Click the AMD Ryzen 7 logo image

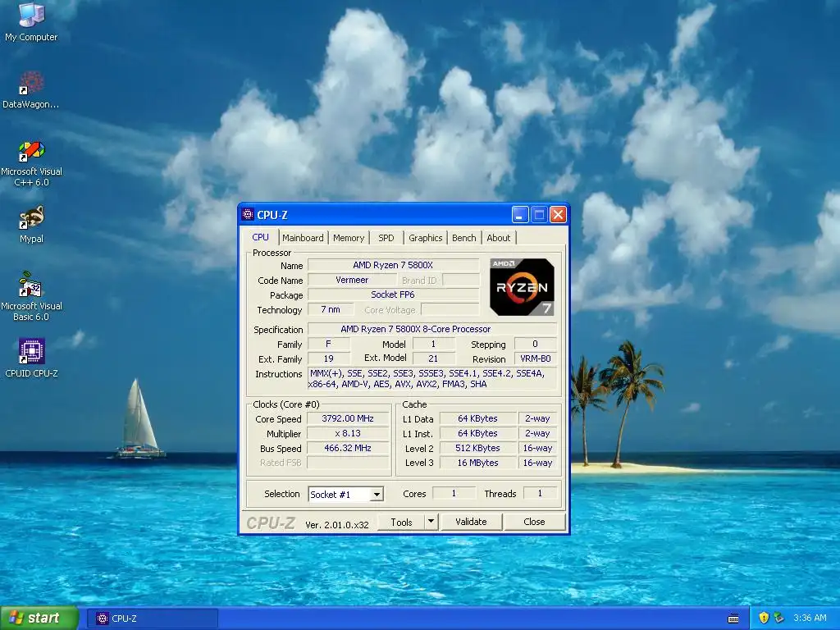(x=522, y=287)
